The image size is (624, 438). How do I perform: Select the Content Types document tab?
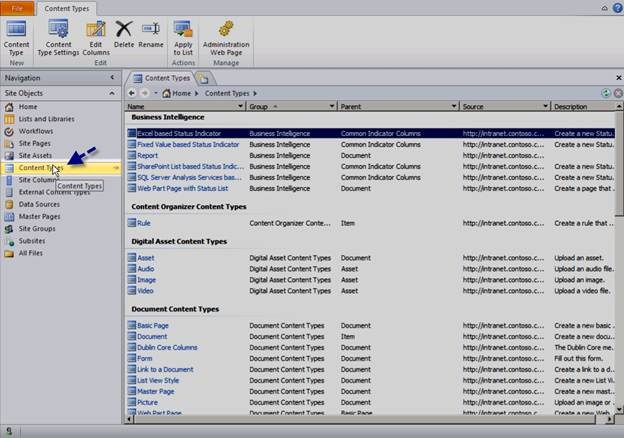[x=162, y=78]
